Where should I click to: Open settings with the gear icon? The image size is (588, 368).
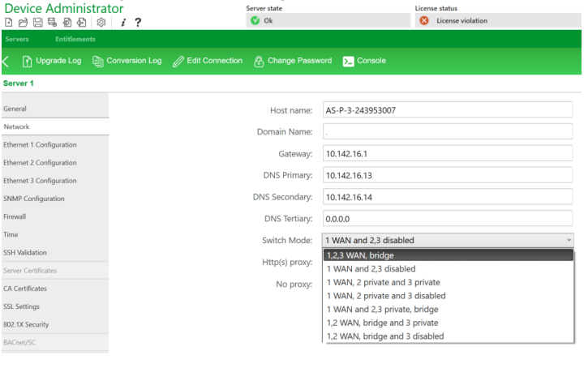101,22
